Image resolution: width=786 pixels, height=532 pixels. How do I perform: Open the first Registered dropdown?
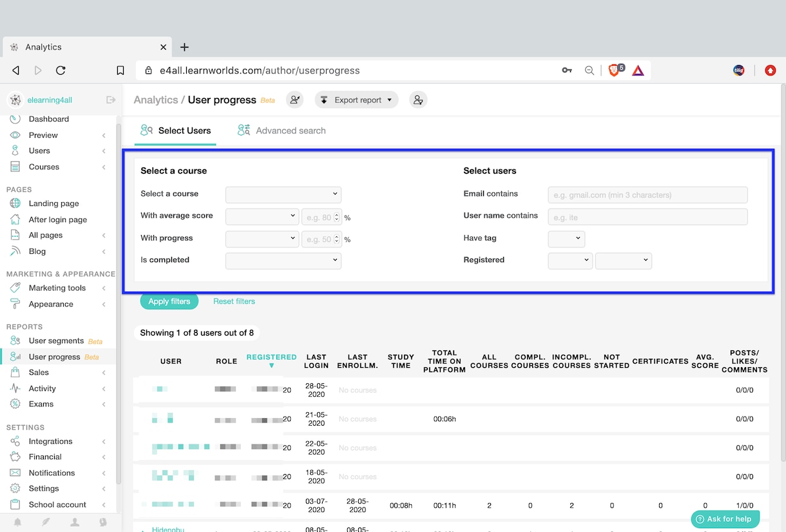(x=570, y=260)
